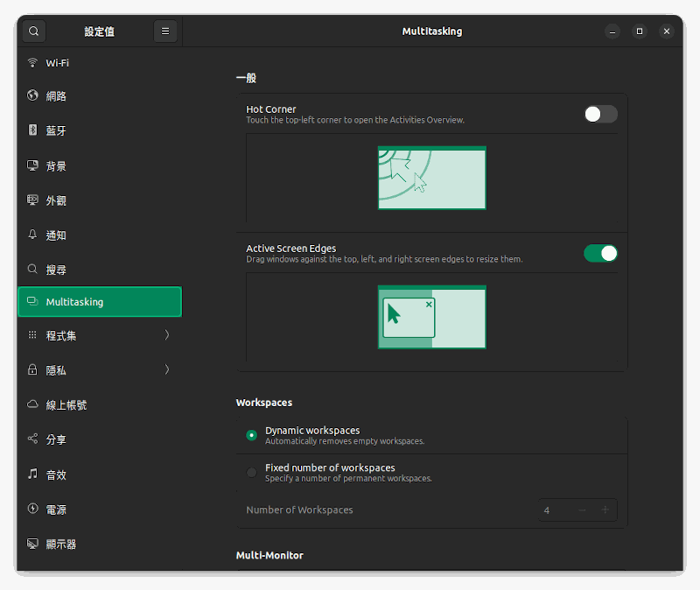Click the Multitasking windows icon in sidebar
The width and height of the screenshot is (700, 590).
(x=32, y=301)
